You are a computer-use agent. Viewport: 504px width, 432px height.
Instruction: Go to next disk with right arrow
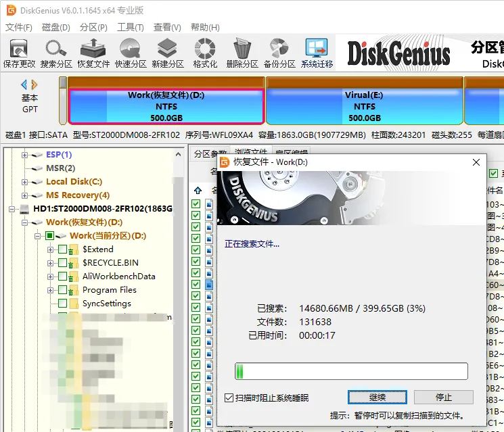pos(35,85)
